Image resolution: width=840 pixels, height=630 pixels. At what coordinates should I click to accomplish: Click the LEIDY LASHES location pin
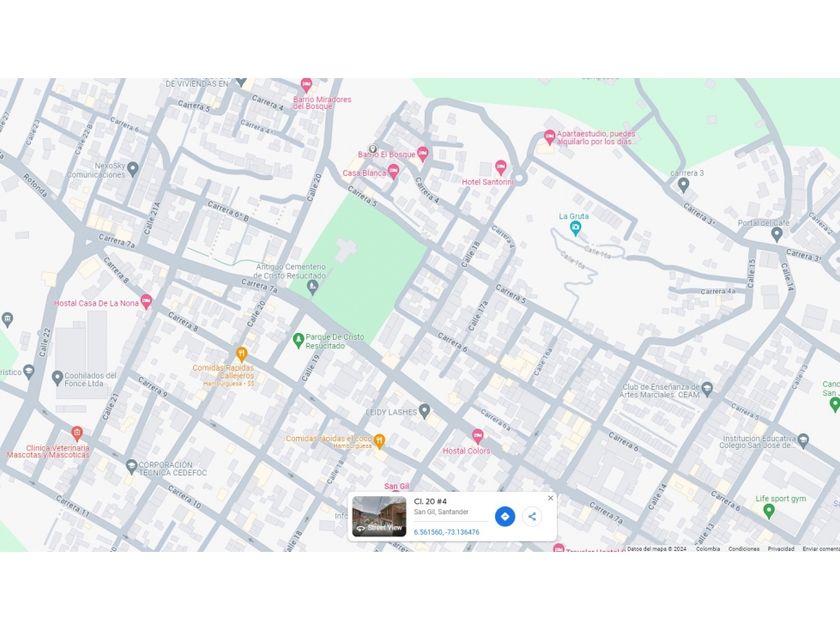(x=424, y=411)
